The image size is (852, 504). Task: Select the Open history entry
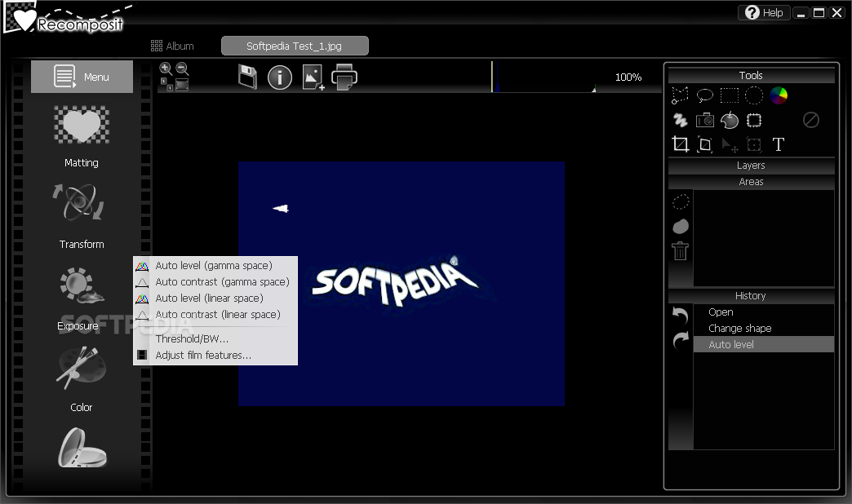pyautogui.click(x=763, y=312)
